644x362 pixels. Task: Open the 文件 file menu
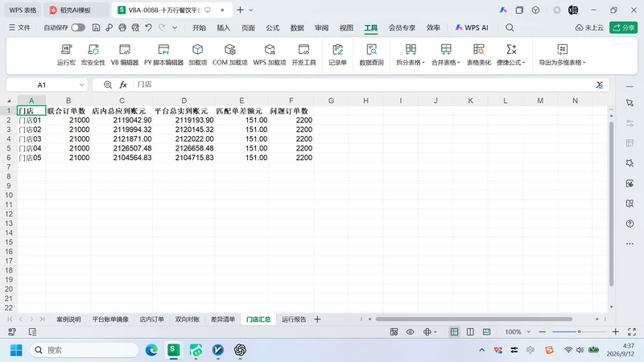click(19, 27)
